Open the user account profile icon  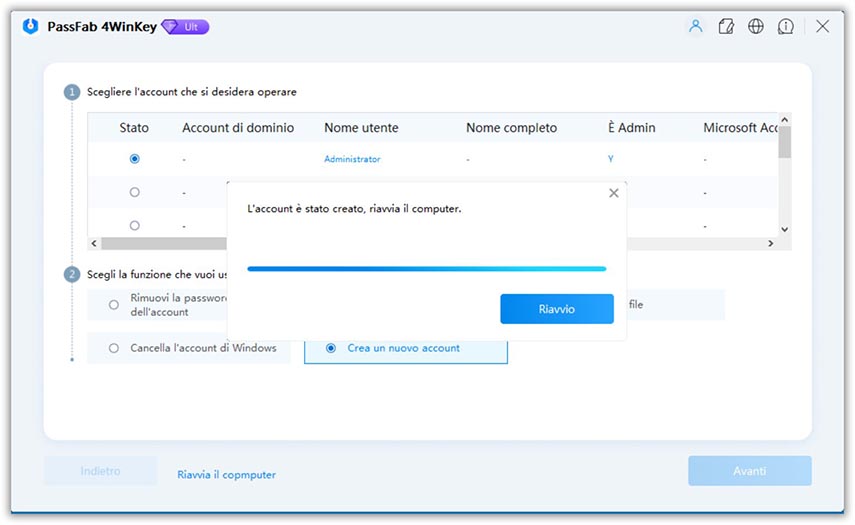pos(695,27)
